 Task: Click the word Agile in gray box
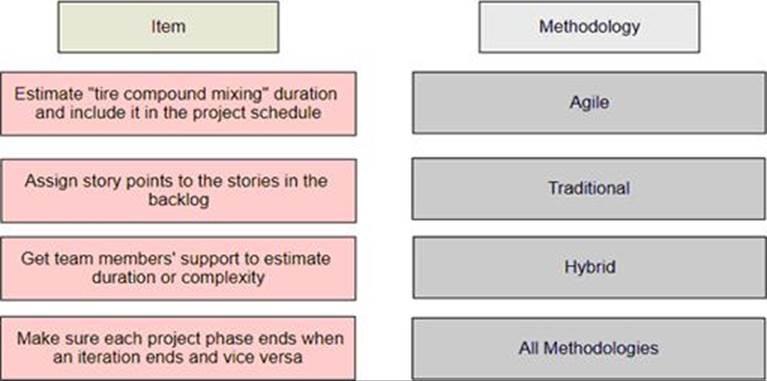coord(589,103)
